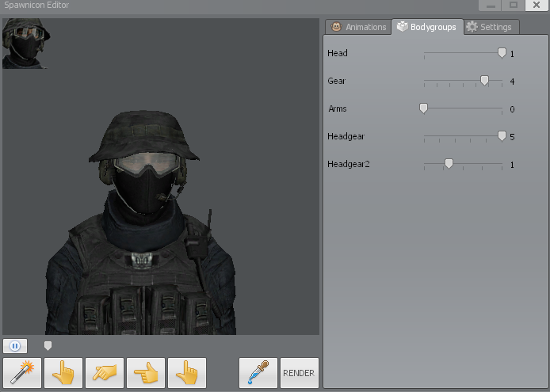The image size is (550, 392).
Task: Switch to the Animations tab
Action: point(358,27)
